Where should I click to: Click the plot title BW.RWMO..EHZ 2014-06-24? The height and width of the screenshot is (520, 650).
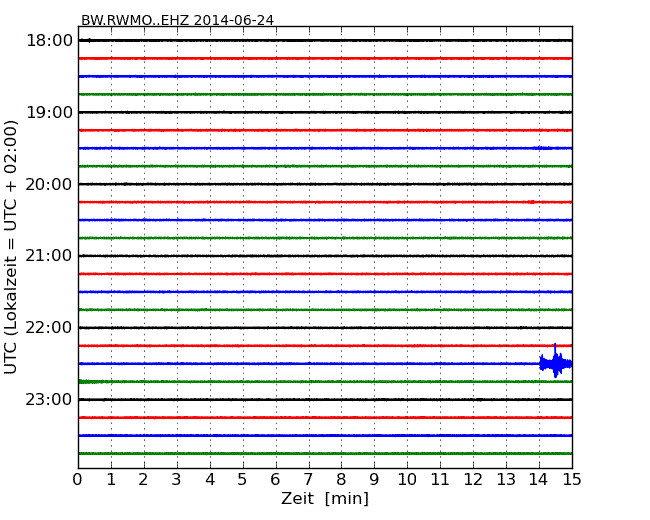[x=177, y=20]
